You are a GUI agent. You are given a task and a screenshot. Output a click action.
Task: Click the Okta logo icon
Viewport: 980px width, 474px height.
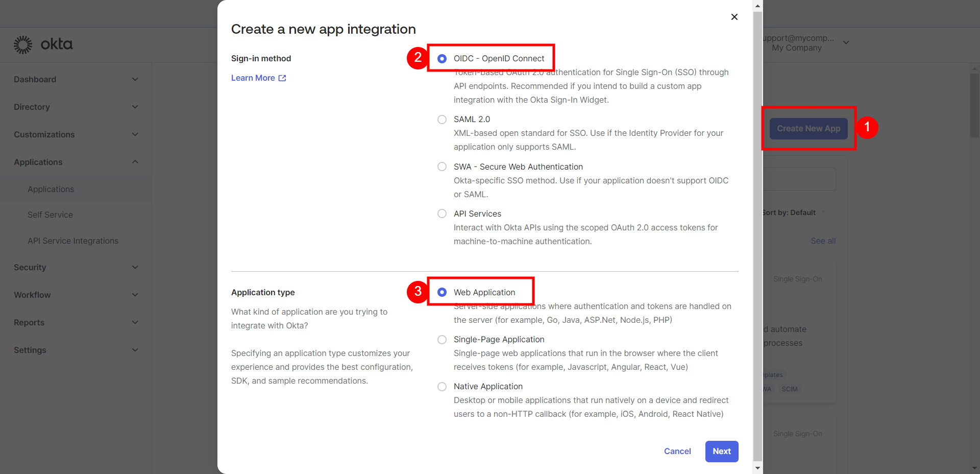pos(23,45)
